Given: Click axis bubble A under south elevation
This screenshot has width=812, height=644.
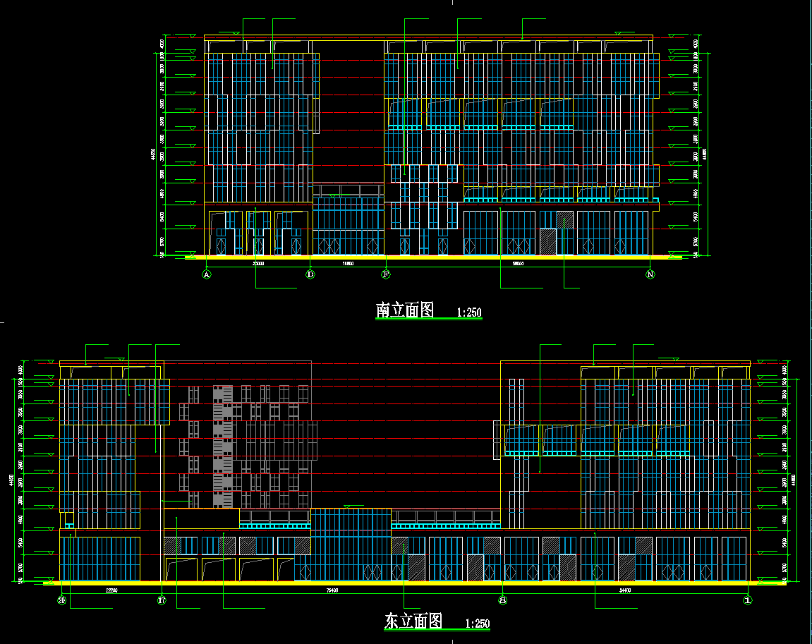Looking at the screenshot, I should (207, 274).
